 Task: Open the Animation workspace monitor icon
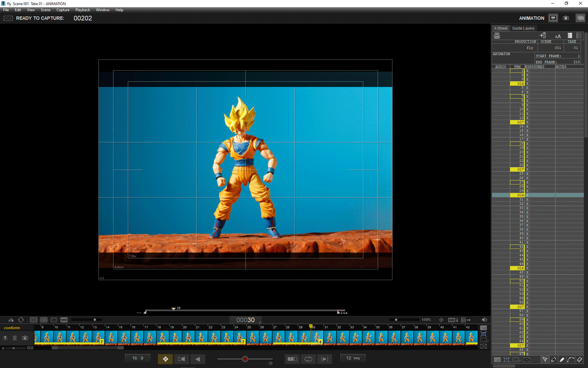pos(553,18)
